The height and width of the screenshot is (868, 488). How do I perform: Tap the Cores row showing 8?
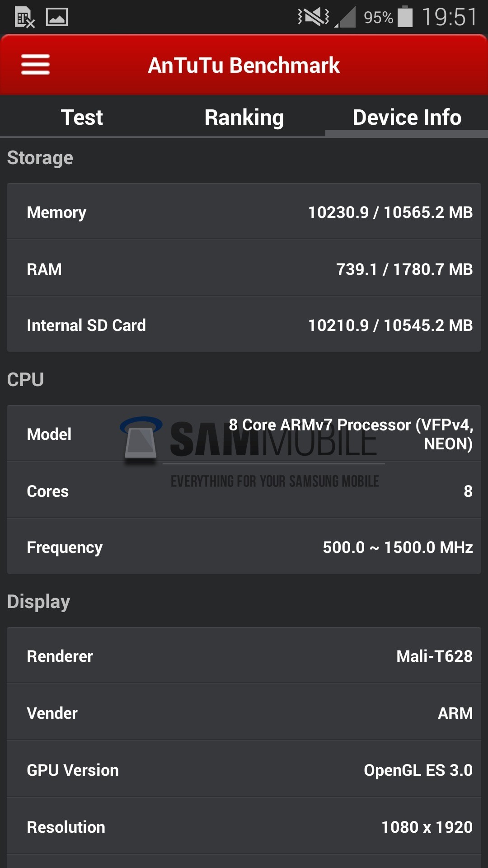click(244, 491)
